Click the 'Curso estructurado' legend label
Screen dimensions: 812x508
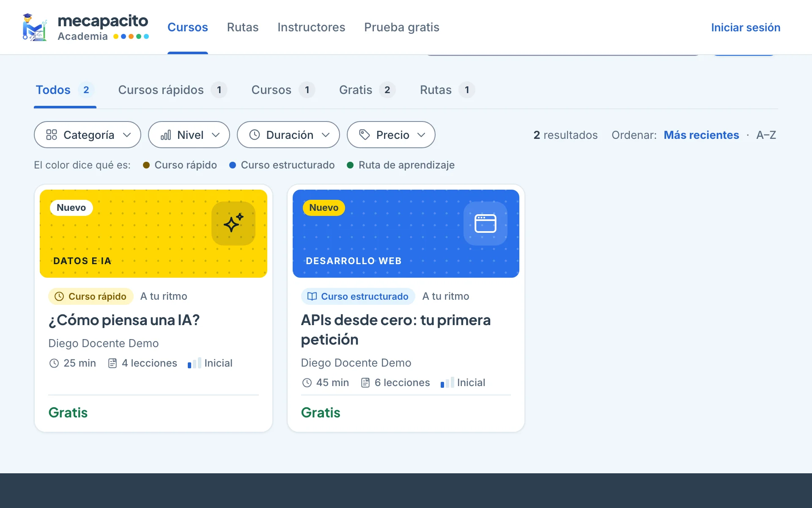288,165
